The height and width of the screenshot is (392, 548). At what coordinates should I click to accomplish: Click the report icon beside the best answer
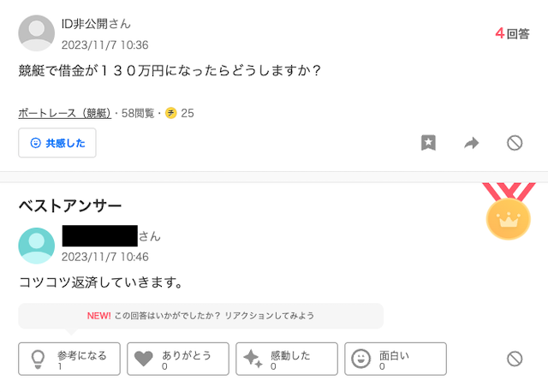pyautogui.click(x=515, y=359)
